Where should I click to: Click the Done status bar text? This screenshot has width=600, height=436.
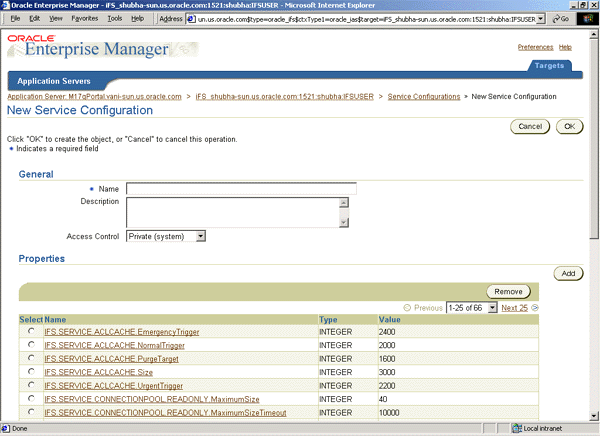[x=20, y=428]
